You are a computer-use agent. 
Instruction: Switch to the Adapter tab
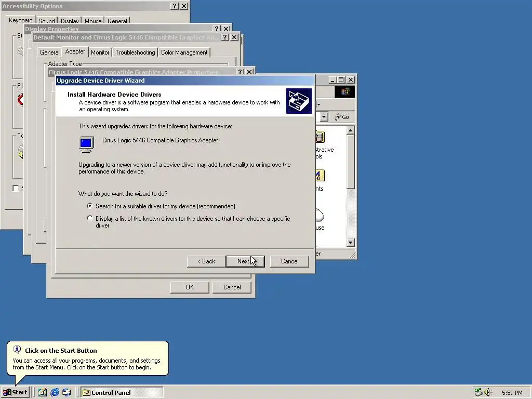click(75, 51)
